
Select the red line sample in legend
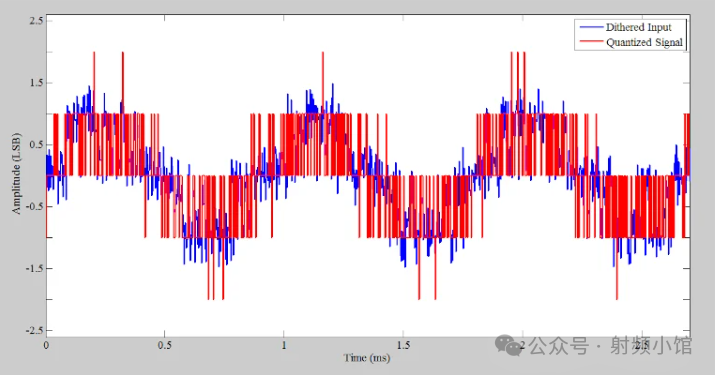pyautogui.click(x=591, y=42)
